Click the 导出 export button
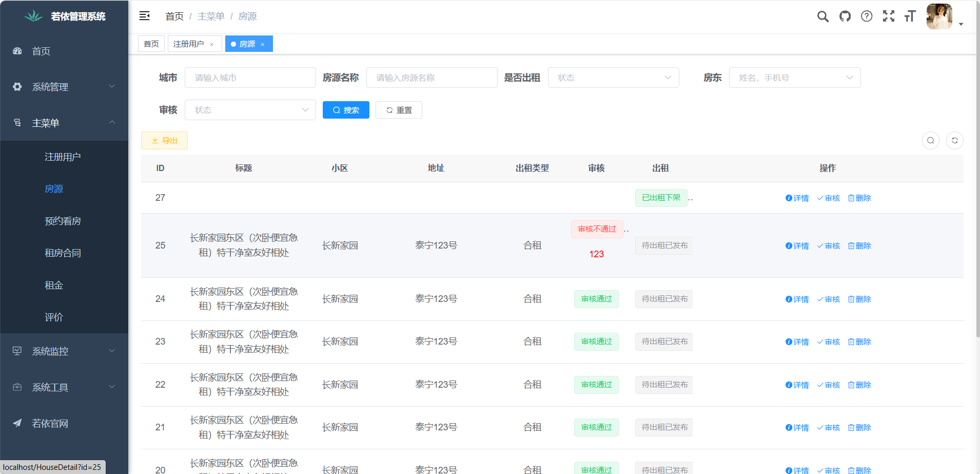980x474 pixels. coord(164,140)
